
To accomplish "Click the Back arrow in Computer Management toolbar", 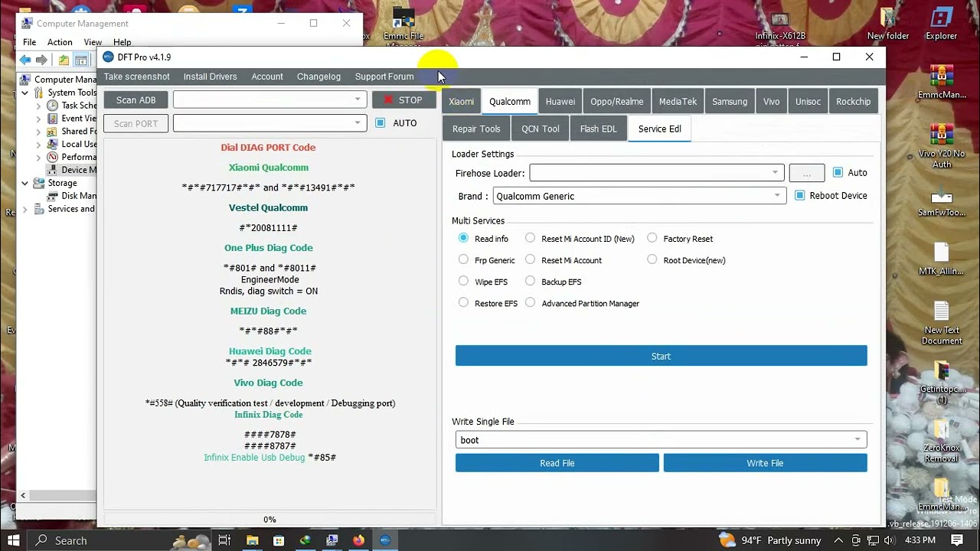I will point(25,60).
